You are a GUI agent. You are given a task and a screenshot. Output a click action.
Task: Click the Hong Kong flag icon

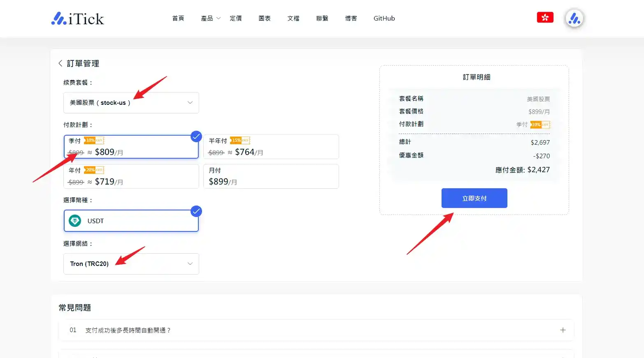pyautogui.click(x=545, y=17)
